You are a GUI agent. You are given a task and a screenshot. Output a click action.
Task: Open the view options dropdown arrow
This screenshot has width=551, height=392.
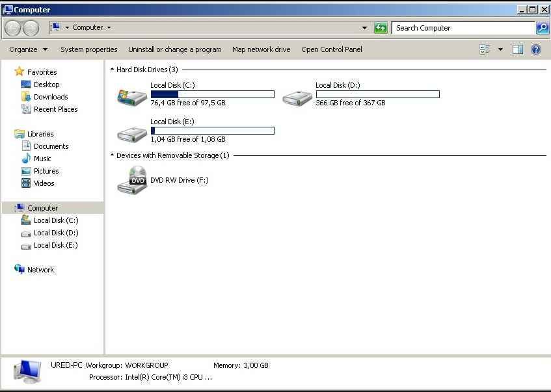500,49
